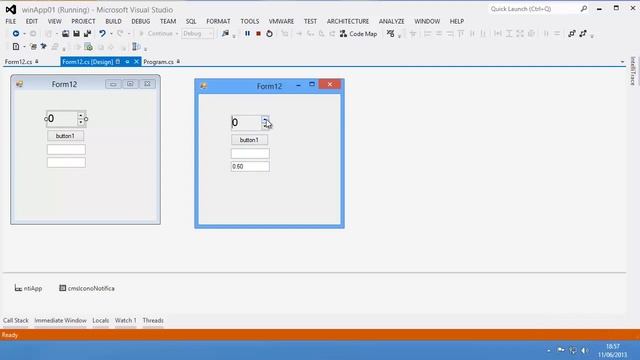The image size is (640, 360).
Task: Click the Action Center flag tray icon
Action: [561, 350]
